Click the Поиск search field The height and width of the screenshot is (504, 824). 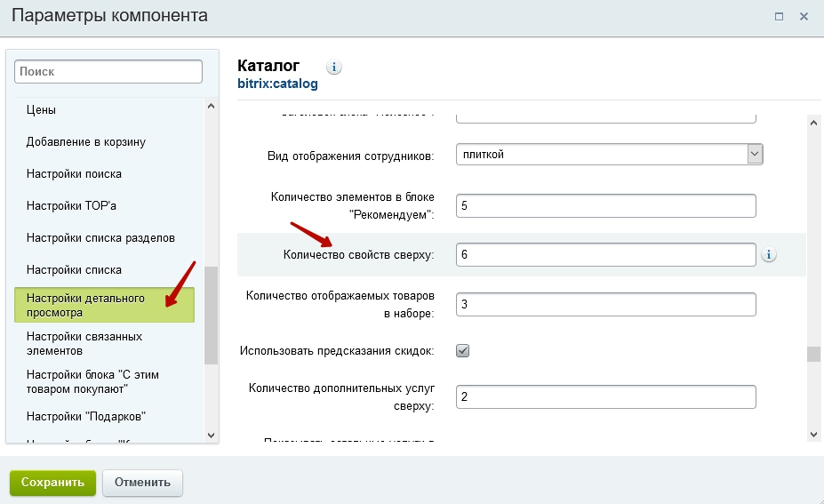(108, 71)
